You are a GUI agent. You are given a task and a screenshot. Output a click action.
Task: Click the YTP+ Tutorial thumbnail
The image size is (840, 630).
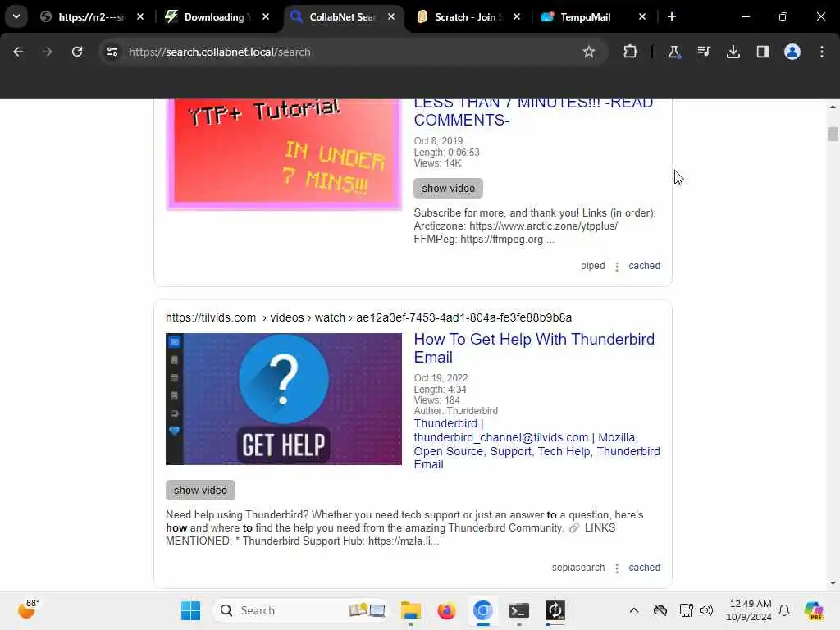(x=283, y=154)
